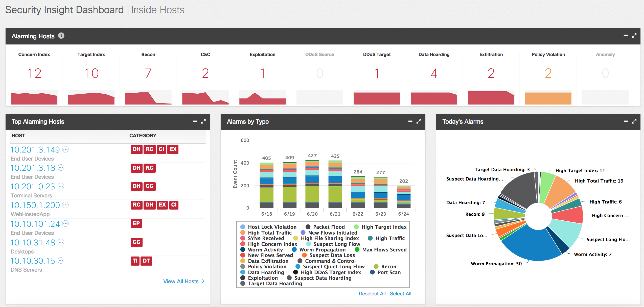Minimize the Today's Alarms panel
Screen dimensions: 644x307
[x=626, y=121]
